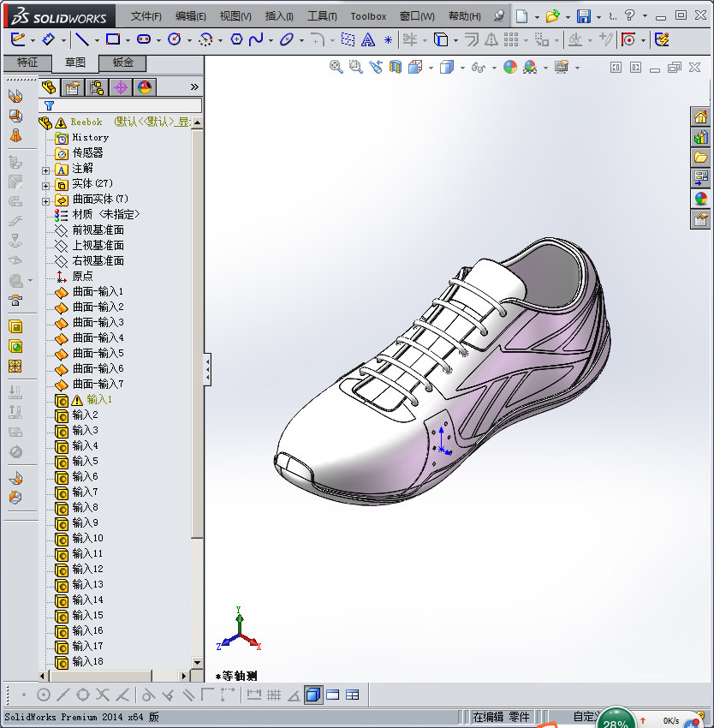
Task: Open the FeatureManager design tree tab
Action: (49, 87)
